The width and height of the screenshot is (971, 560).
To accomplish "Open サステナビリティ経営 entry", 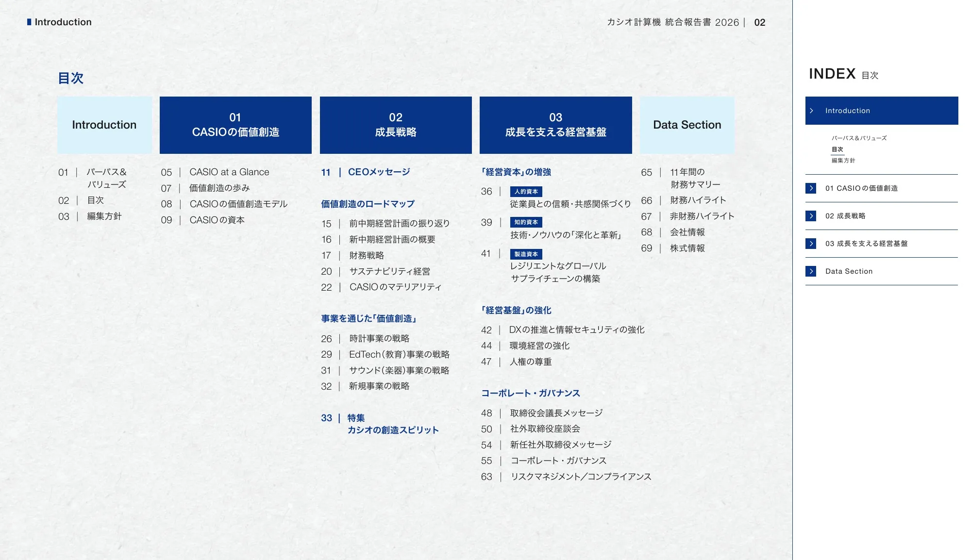I will [x=376, y=272].
